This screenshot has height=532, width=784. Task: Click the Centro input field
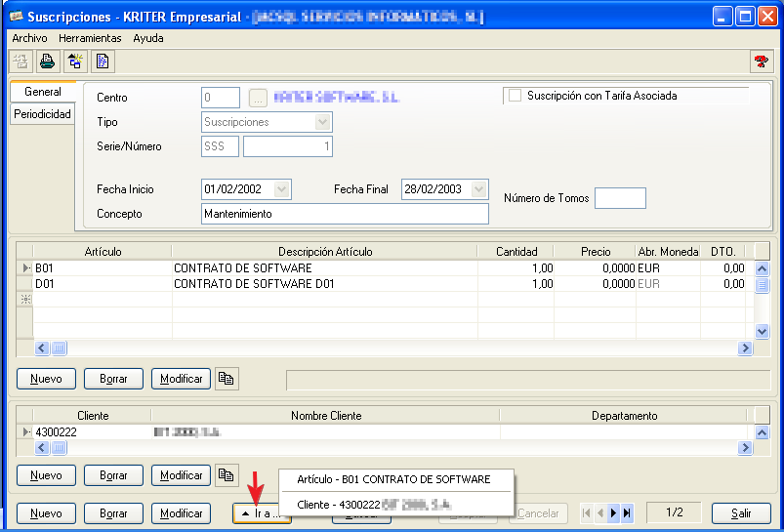coord(221,98)
